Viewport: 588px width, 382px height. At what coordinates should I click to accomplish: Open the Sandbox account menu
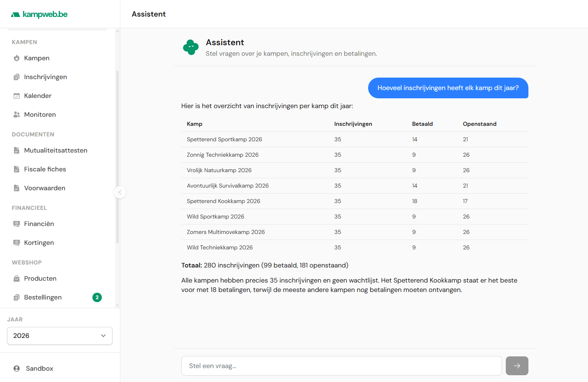(x=60, y=368)
